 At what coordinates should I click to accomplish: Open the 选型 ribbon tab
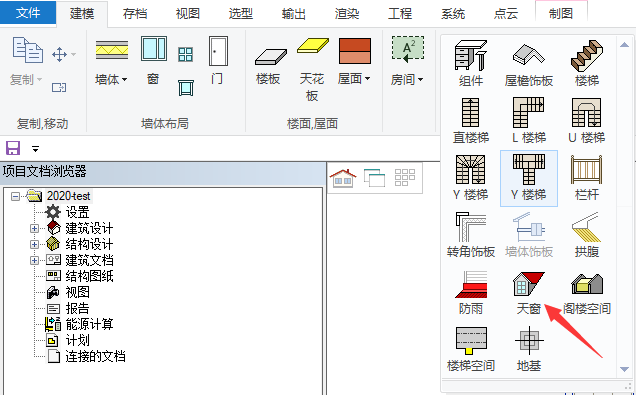click(241, 14)
